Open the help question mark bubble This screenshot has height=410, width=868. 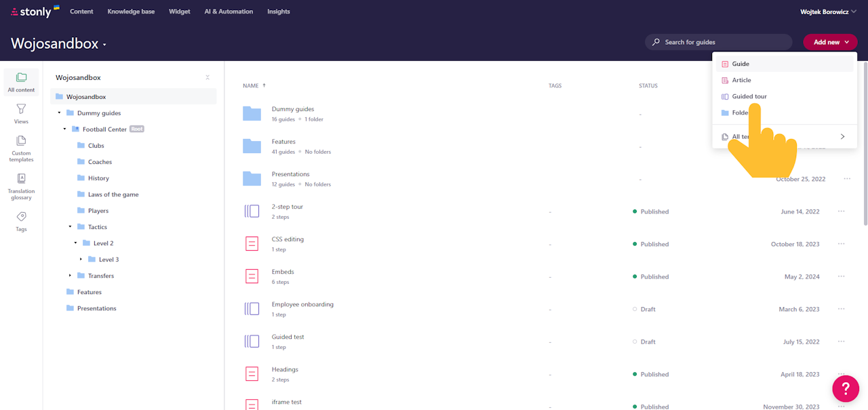pos(846,389)
